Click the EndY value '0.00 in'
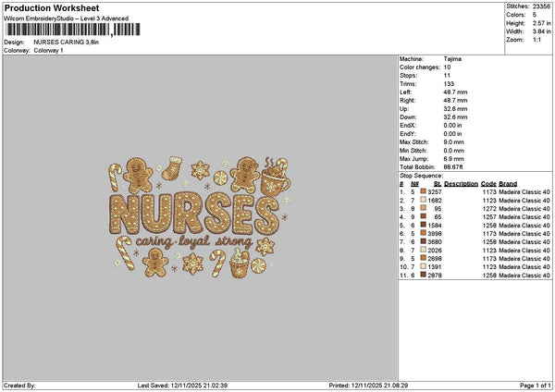Image resolution: width=555 pixels, height=392 pixels. 452,134
